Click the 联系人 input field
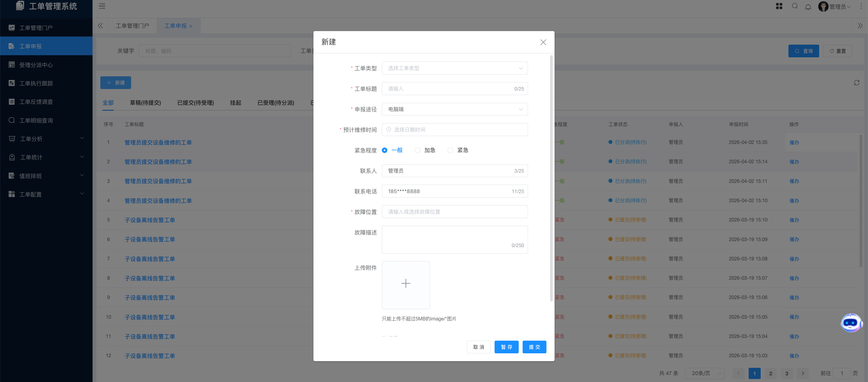The image size is (868, 382). click(x=454, y=171)
